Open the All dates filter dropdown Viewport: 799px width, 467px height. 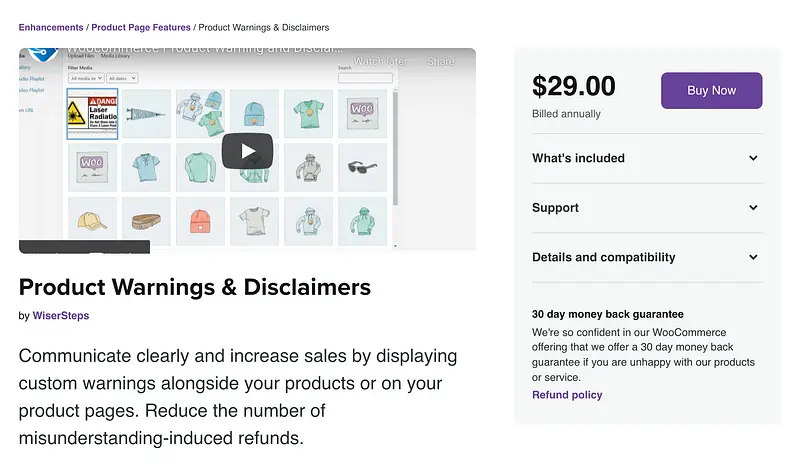[x=119, y=78]
